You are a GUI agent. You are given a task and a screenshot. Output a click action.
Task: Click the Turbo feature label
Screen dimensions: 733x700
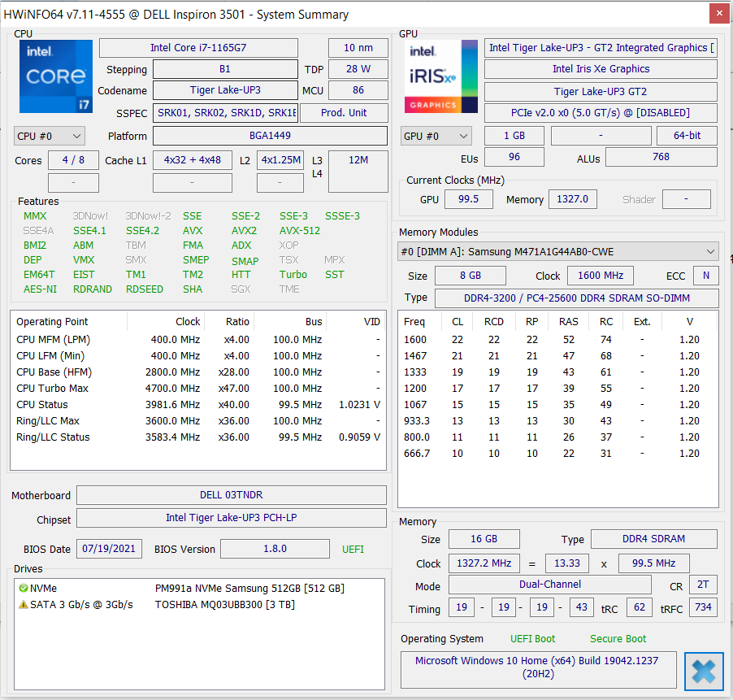(293, 275)
